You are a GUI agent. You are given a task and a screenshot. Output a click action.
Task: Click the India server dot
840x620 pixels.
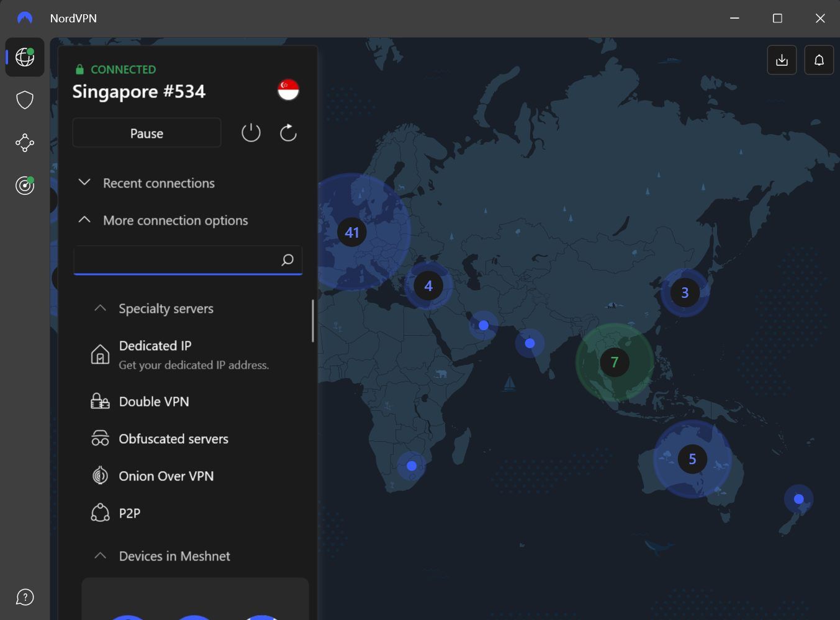530,343
